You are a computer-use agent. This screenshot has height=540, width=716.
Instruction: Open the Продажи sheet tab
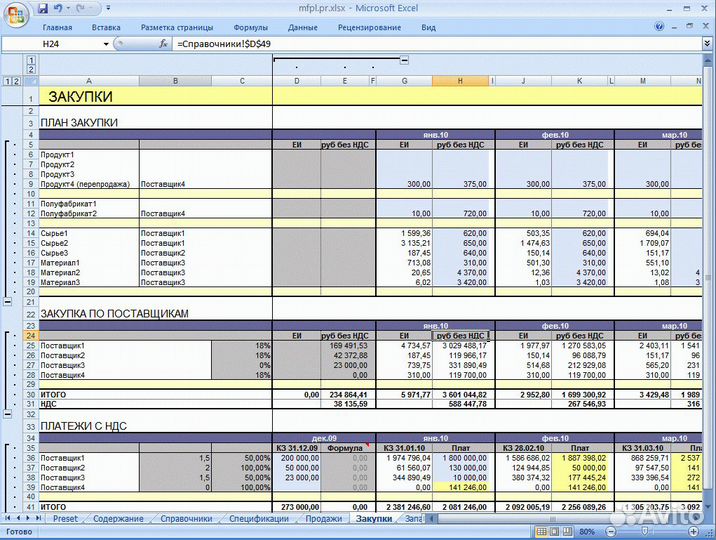click(x=323, y=519)
